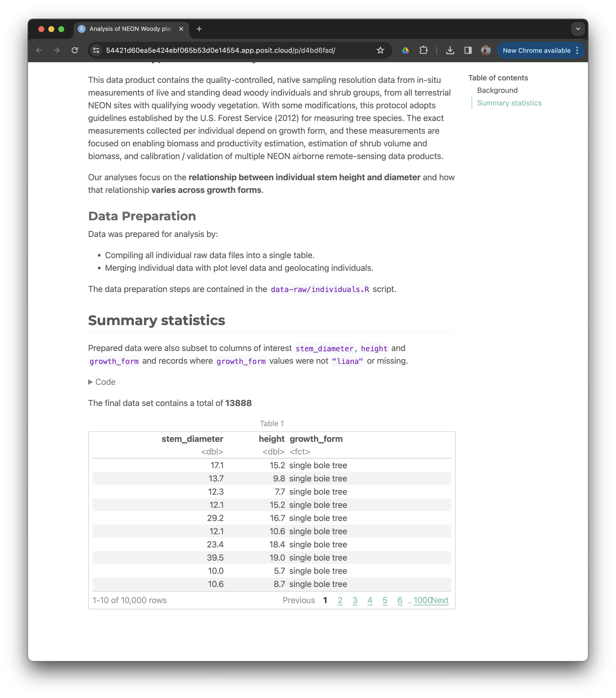The width and height of the screenshot is (616, 698).
Task: Close the Analysis of NEON Woody tab
Action: pos(182,29)
